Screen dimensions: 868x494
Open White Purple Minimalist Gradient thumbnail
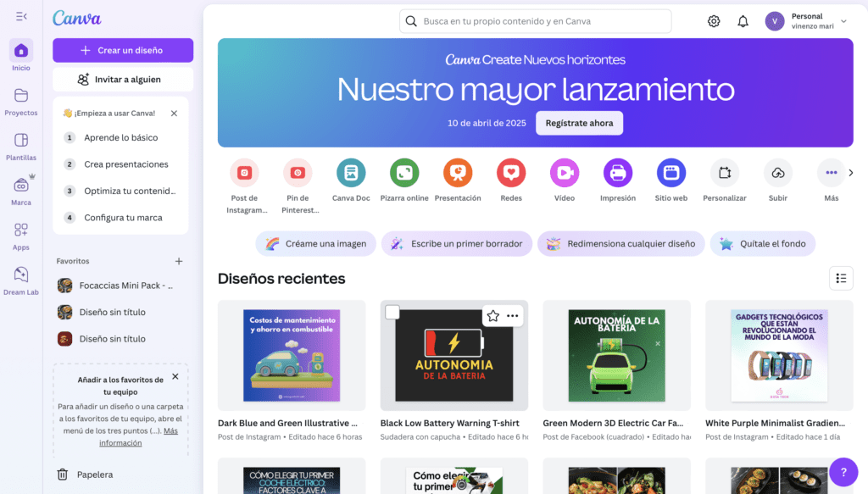tap(779, 356)
